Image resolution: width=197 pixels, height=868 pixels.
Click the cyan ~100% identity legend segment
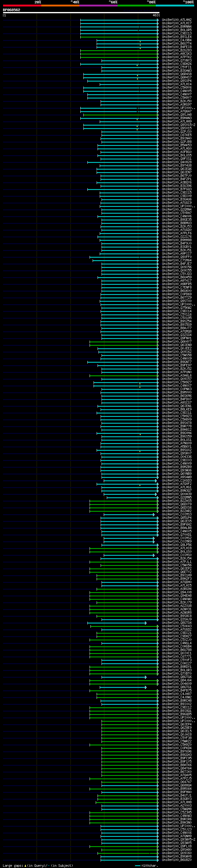[175, 6]
